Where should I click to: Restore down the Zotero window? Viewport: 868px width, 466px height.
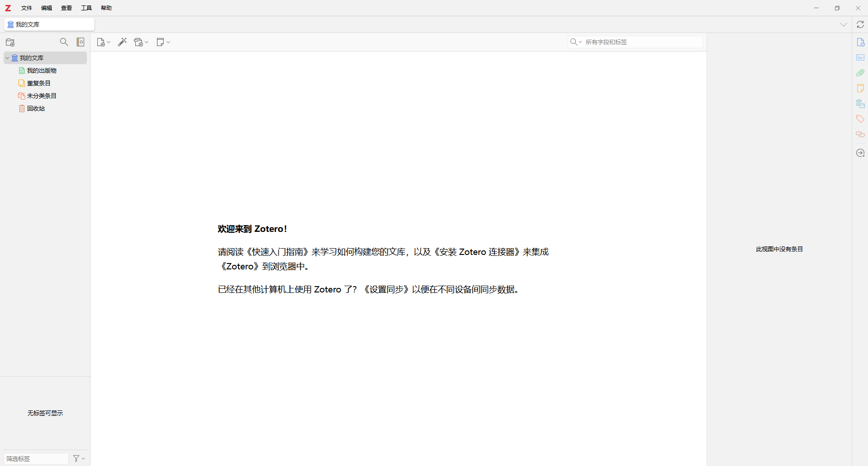click(x=837, y=8)
